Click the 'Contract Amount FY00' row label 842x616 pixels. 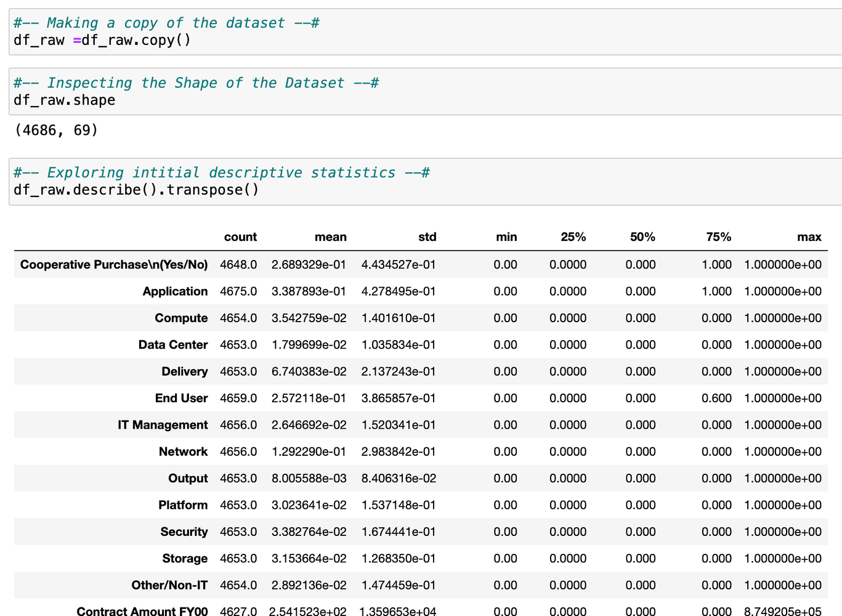click(x=142, y=611)
